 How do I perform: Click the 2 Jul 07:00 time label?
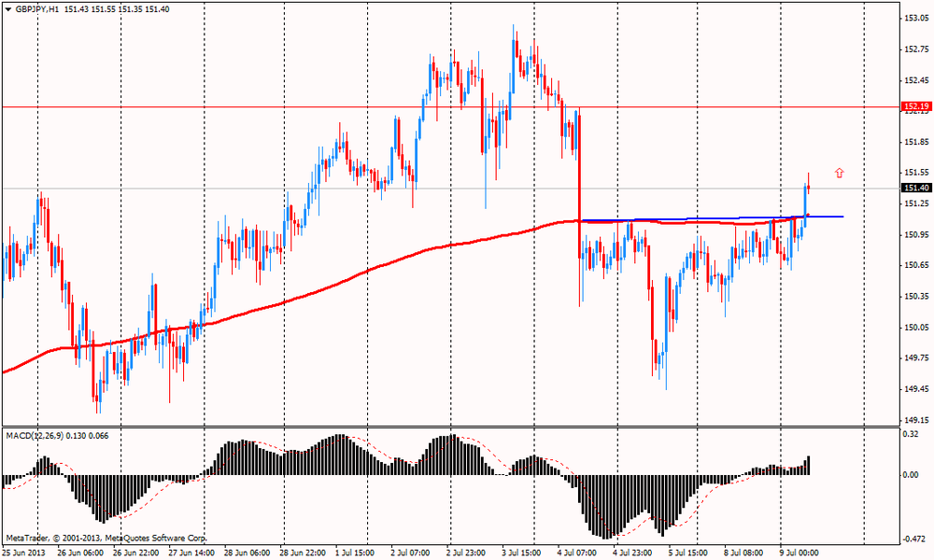[x=410, y=553]
